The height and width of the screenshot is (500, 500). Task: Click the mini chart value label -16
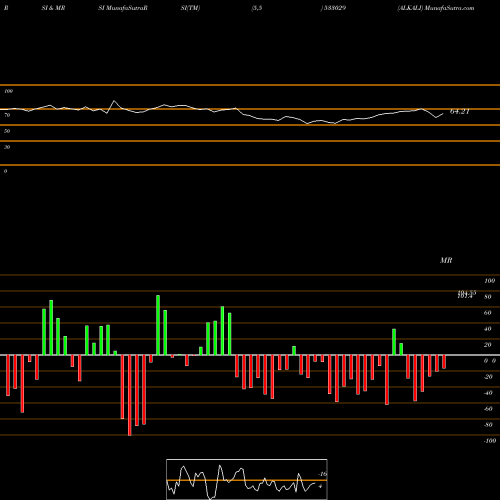(x=322, y=474)
